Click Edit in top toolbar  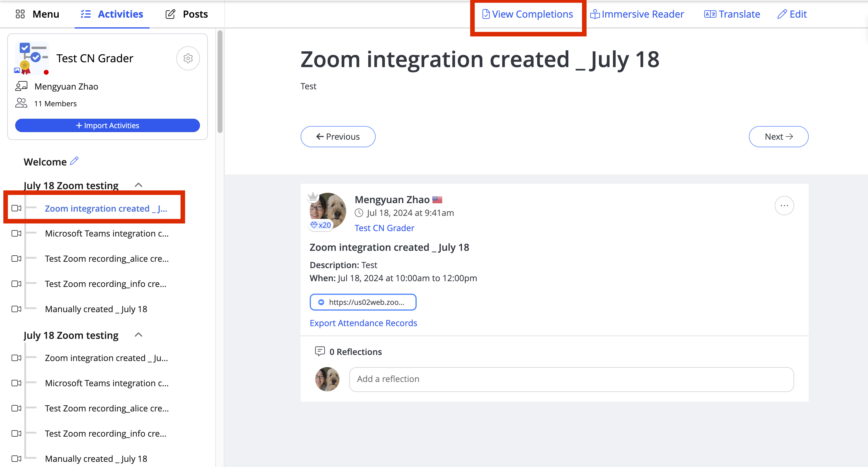point(792,14)
